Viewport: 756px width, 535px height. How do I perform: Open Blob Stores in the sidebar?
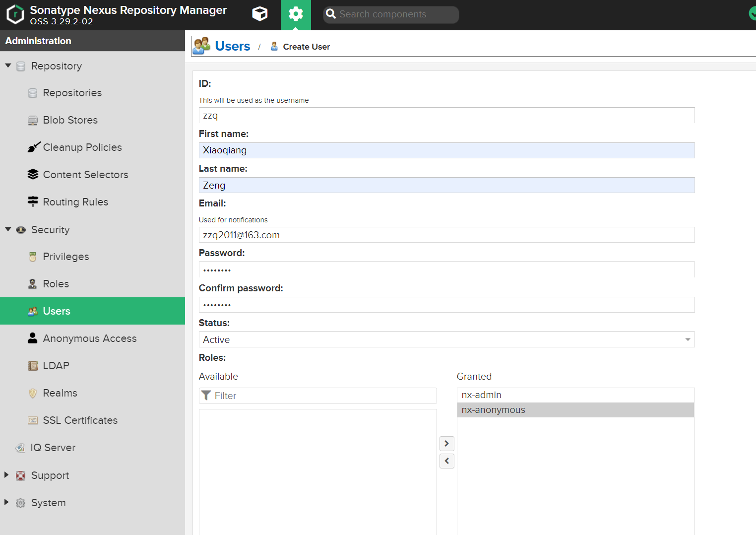(70, 120)
